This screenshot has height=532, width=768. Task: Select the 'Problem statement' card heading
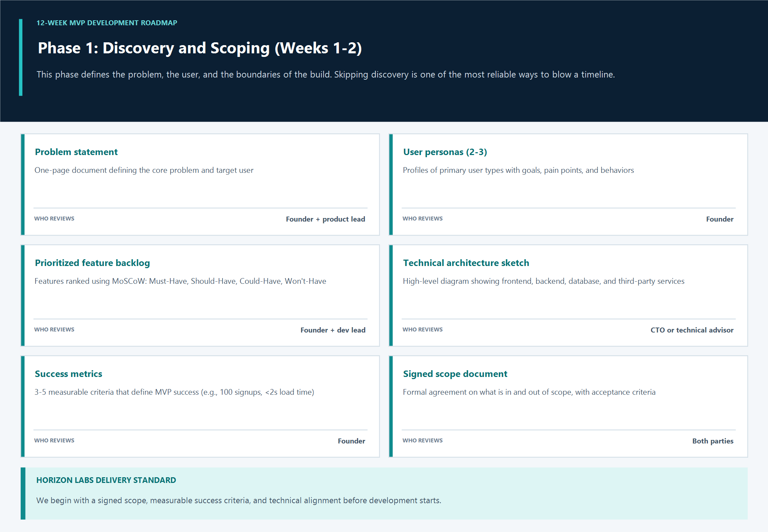[x=76, y=152]
